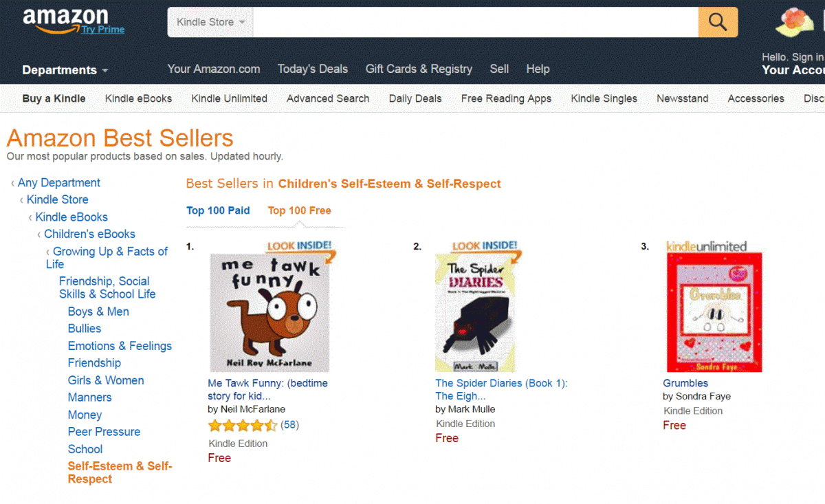Select the Top 100 Free tab

299,210
